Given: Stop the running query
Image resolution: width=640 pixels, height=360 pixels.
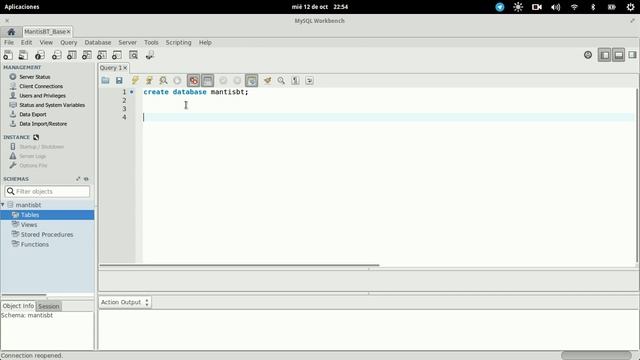Looking at the screenshot, I should 177,80.
